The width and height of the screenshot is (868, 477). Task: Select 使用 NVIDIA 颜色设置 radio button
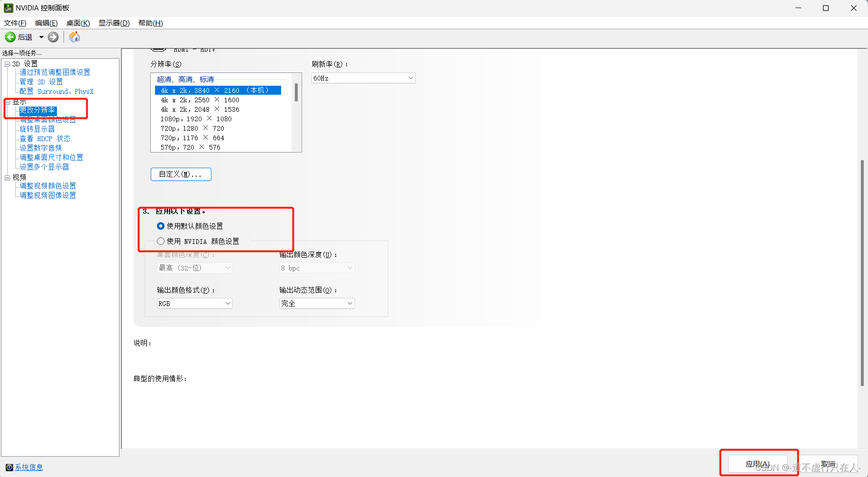tap(161, 241)
